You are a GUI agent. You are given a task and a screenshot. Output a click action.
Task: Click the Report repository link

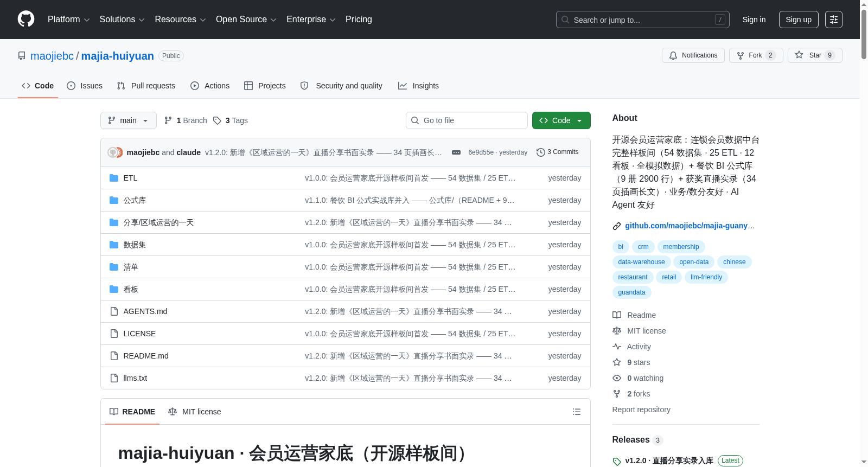[641, 410]
